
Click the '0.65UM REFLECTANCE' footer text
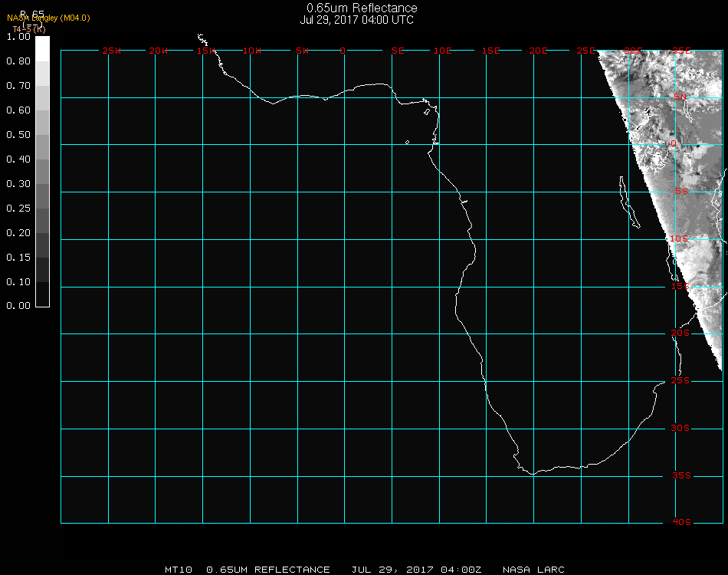pyautogui.click(x=268, y=570)
